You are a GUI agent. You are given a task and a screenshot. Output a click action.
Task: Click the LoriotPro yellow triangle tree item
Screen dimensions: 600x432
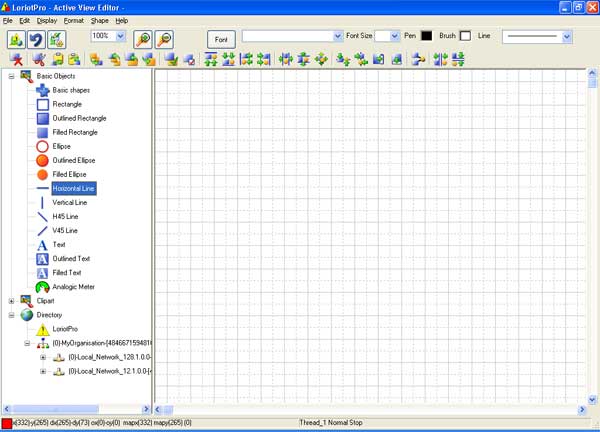pos(43,329)
